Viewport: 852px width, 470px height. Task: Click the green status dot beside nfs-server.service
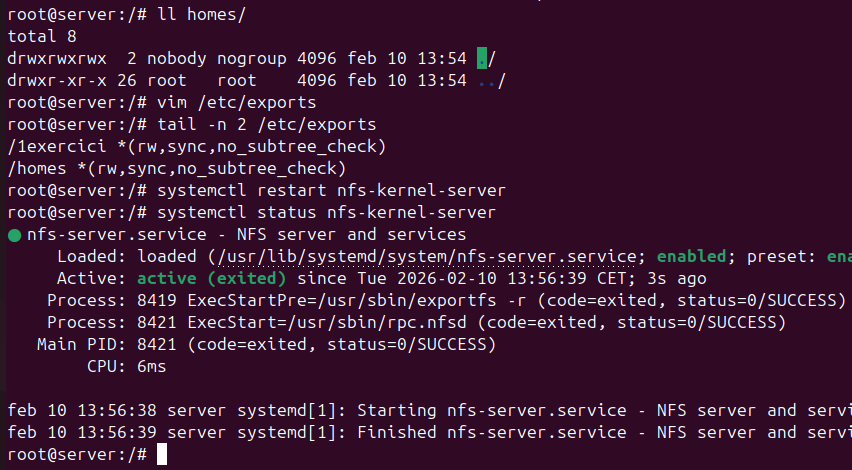point(14,236)
